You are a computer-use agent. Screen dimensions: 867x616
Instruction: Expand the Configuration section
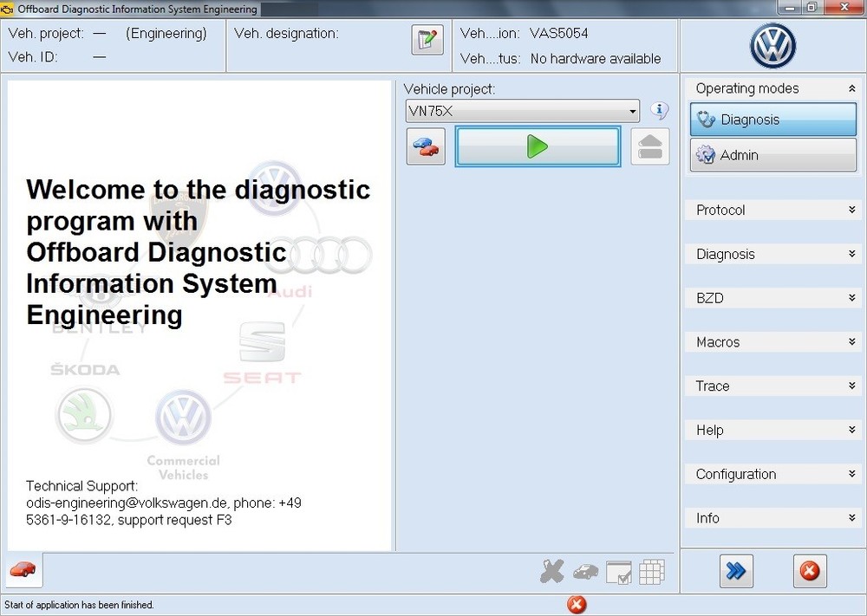[x=772, y=474]
